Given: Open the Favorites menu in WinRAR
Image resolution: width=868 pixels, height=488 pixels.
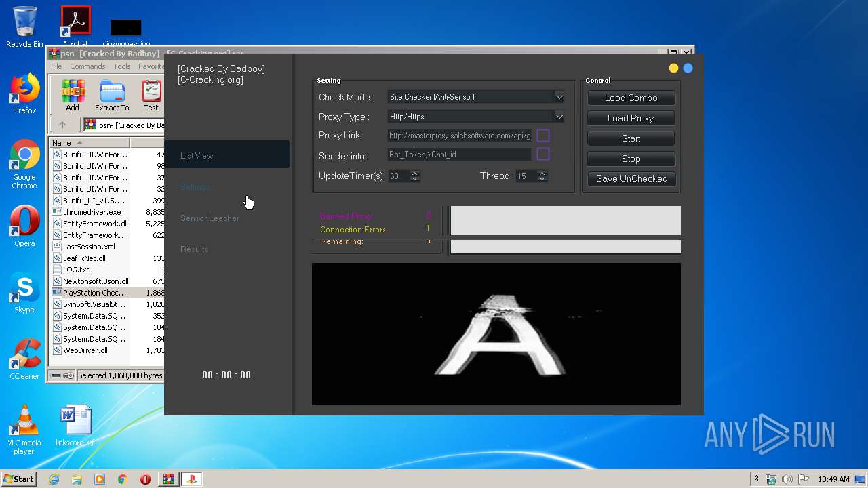Looking at the screenshot, I should pos(151,66).
